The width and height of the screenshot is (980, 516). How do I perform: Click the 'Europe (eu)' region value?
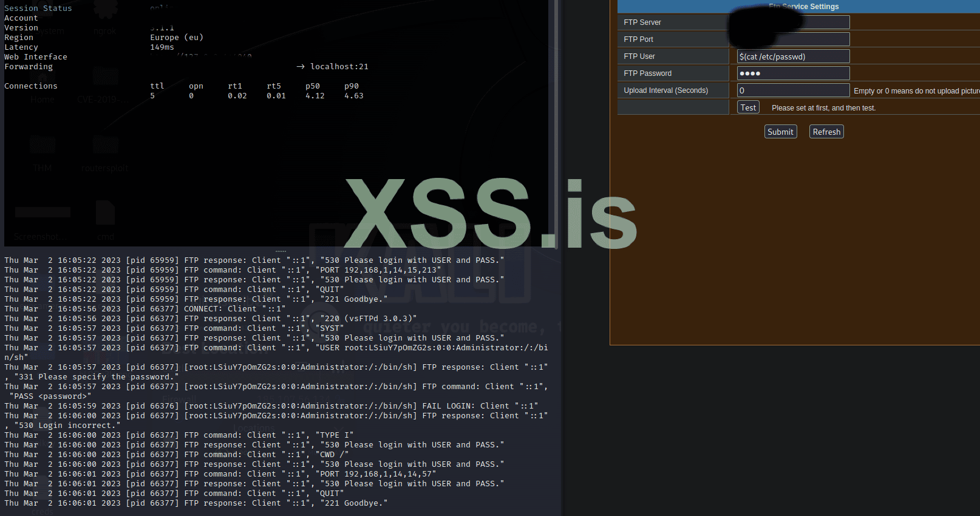pos(177,38)
